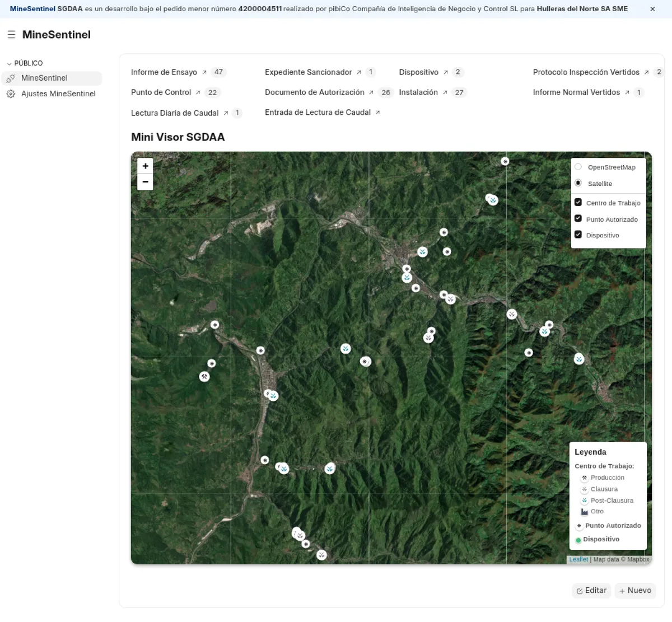Open Entrada de Lectura de Caudal via its arrow
The height and width of the screenshot is (622, 672).
pyautogui.click(x=377, y=112)
